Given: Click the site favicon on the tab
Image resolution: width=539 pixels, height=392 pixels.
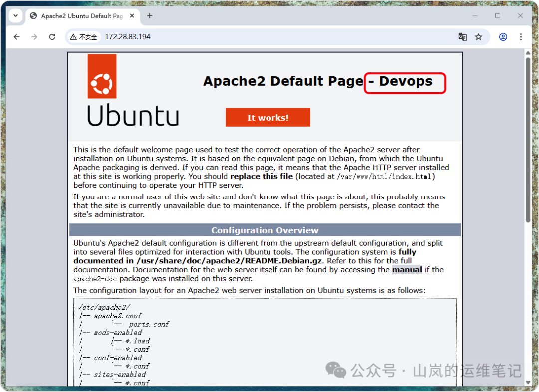Looking at the screenshot, I should tap(32, 15).
